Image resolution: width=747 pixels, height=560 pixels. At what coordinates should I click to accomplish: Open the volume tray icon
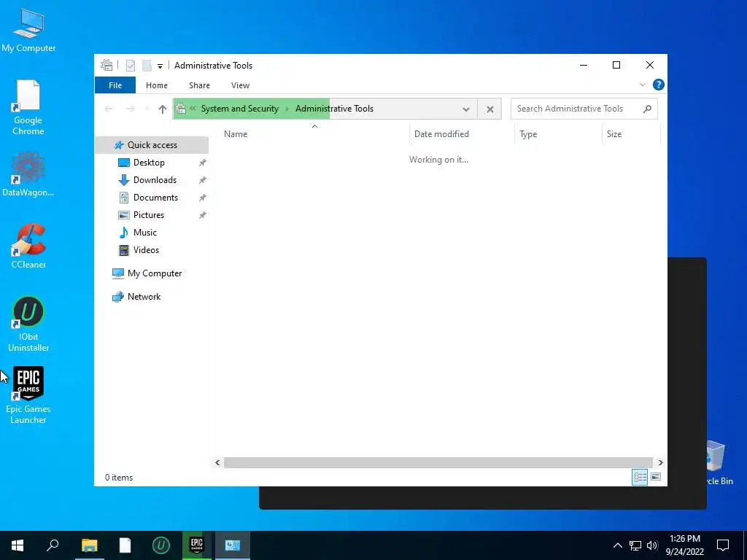coord(652,545)
